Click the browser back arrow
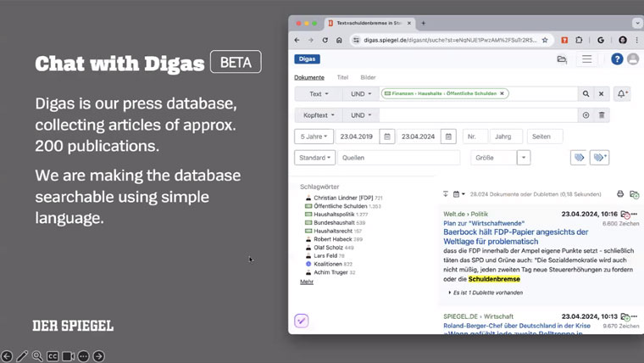This screenshot has height=363, width=644. point(297,40)
